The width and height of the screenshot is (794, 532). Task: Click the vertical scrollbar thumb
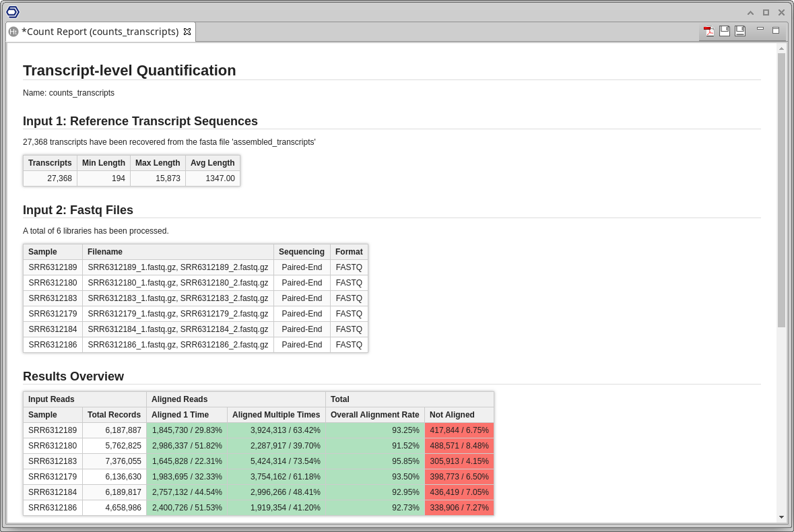coord(781,189)
